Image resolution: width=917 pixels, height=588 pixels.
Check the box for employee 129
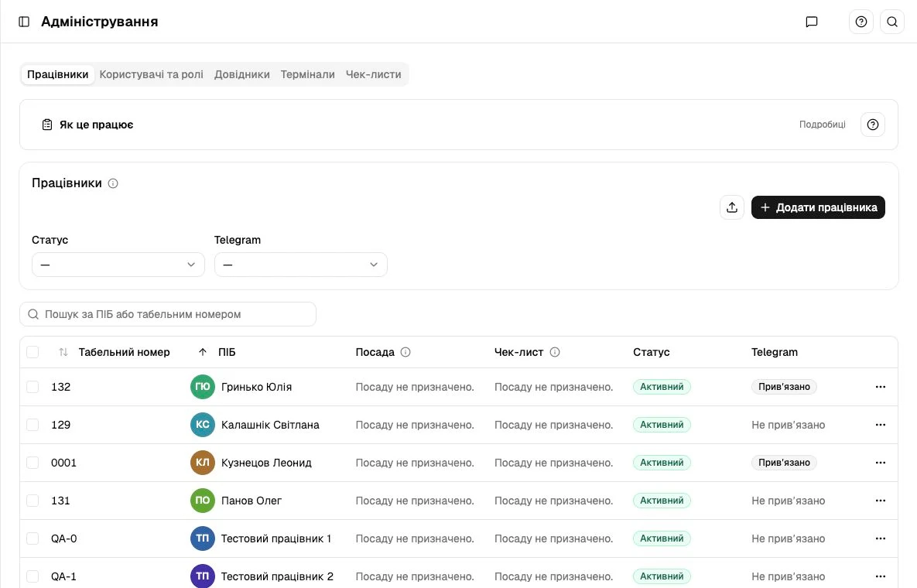click(33, 425)
